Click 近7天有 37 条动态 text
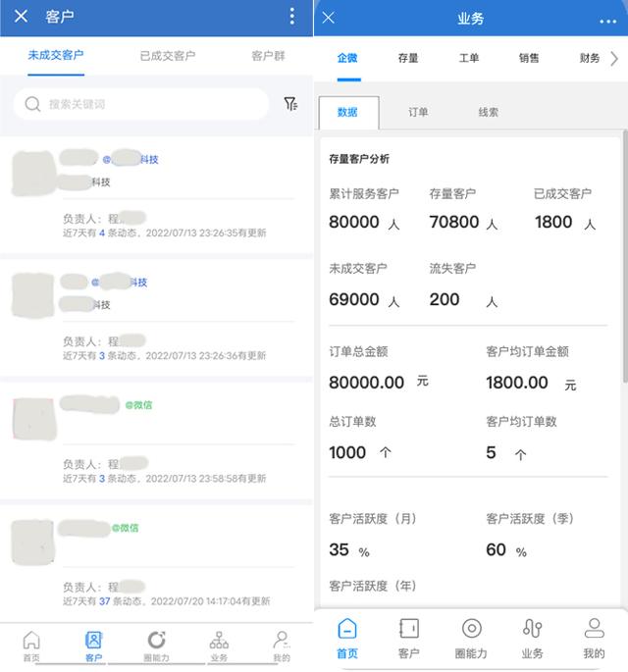628x672 pixels. pos(102,600)
